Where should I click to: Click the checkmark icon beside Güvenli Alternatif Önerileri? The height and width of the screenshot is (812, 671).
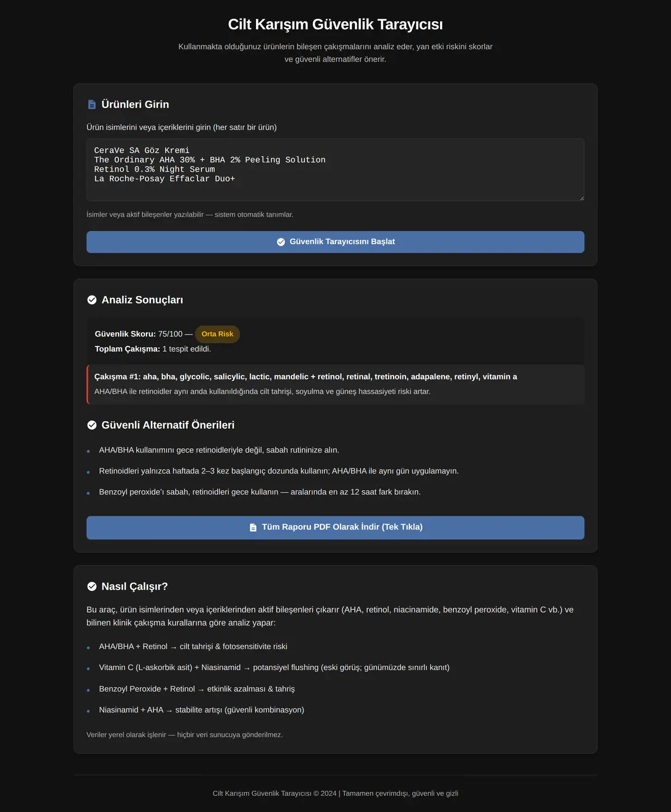click(92, 425)
